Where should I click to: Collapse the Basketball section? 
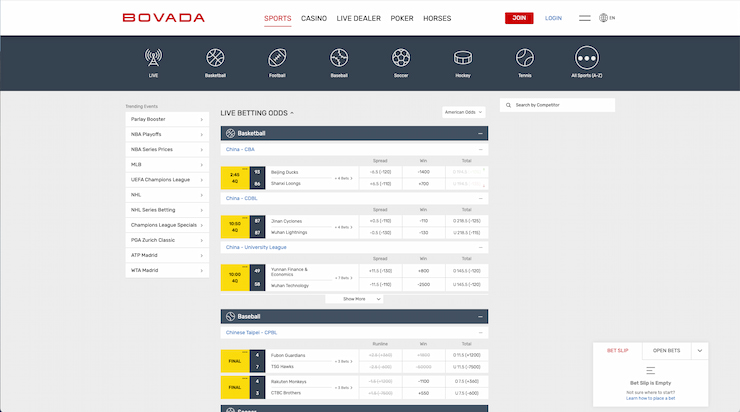coord(480,134)
